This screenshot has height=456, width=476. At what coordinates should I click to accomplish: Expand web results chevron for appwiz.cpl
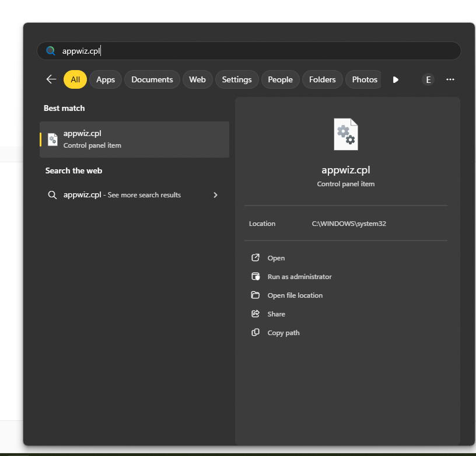click(x=215, y=195)
